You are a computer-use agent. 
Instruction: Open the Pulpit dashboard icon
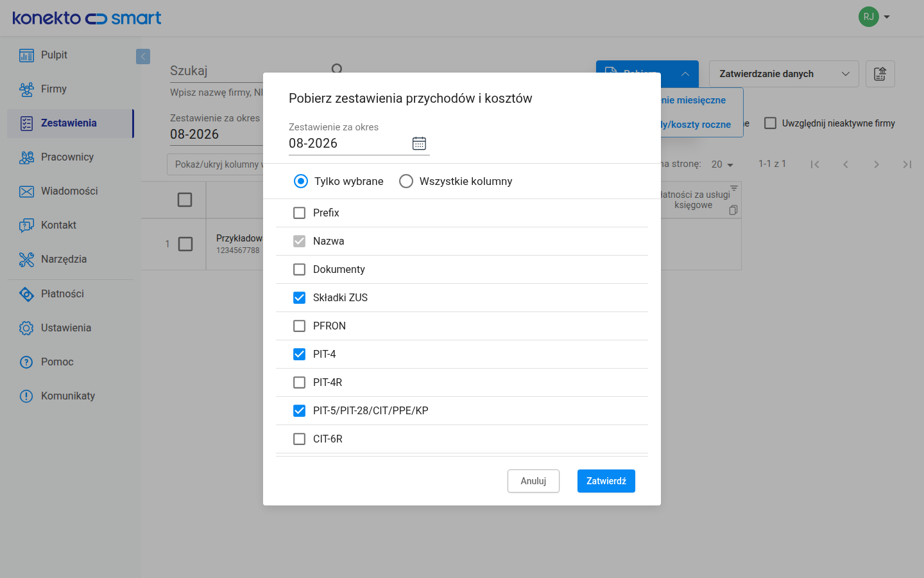(x=26, y=55)
